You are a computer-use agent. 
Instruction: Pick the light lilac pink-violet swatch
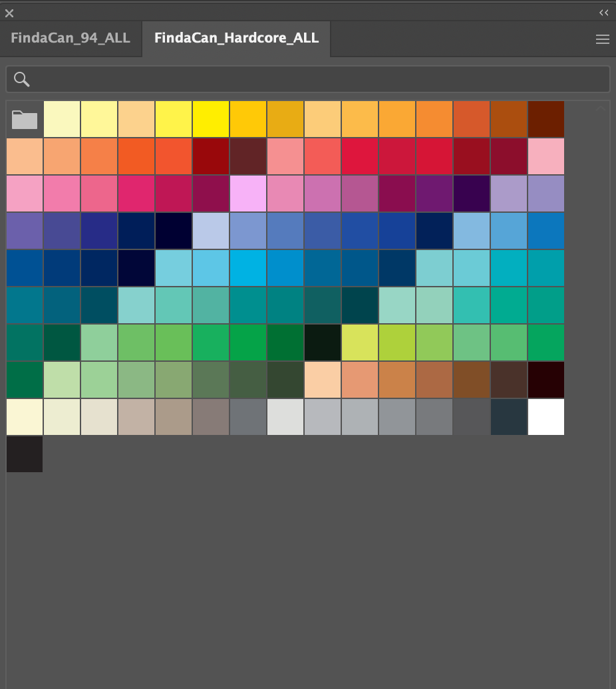[x=248, y=194]
